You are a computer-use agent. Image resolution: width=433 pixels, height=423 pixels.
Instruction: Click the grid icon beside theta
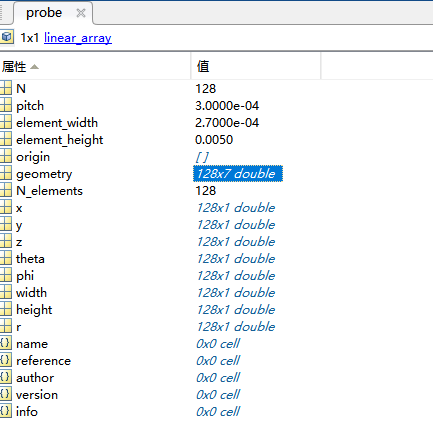[5, 258]
